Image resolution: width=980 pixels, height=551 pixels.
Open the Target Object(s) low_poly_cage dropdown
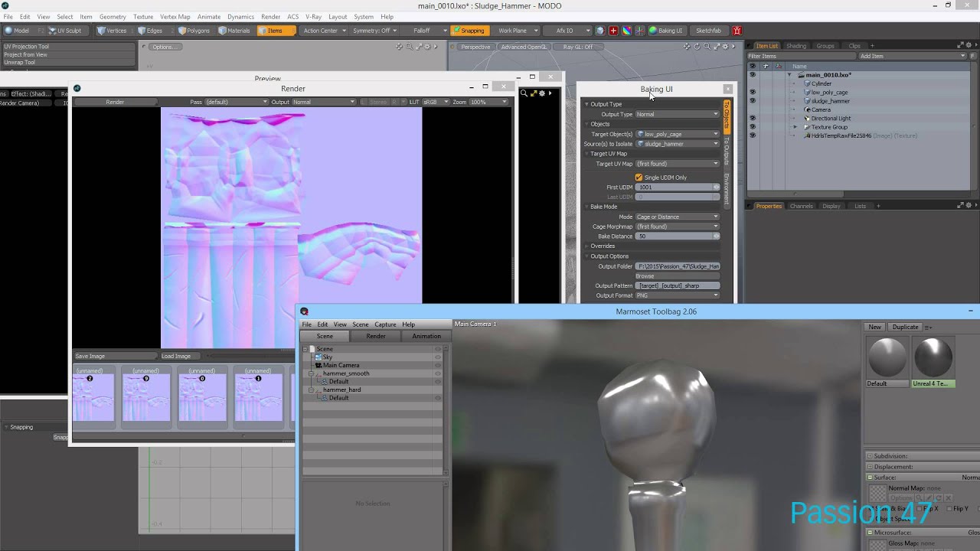(678, 134)
